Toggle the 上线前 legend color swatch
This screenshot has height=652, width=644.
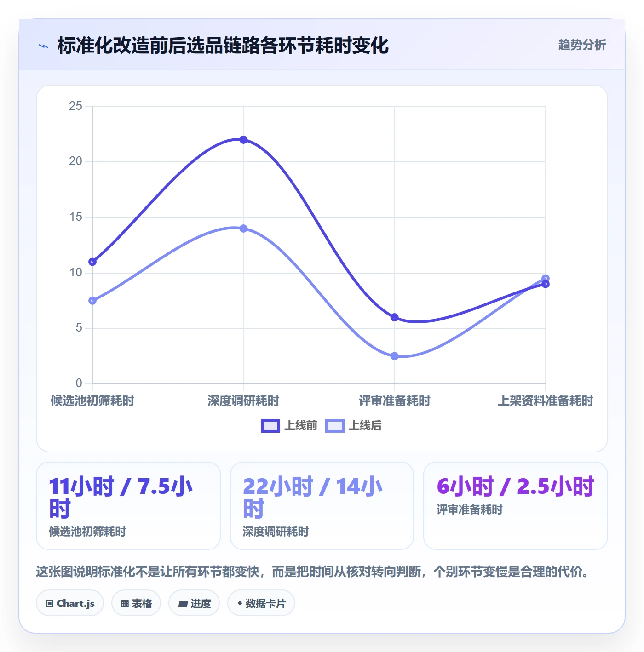point(270,426)
